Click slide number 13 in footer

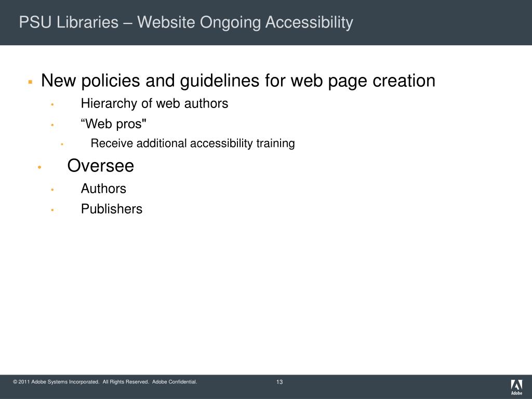[279, 382]
